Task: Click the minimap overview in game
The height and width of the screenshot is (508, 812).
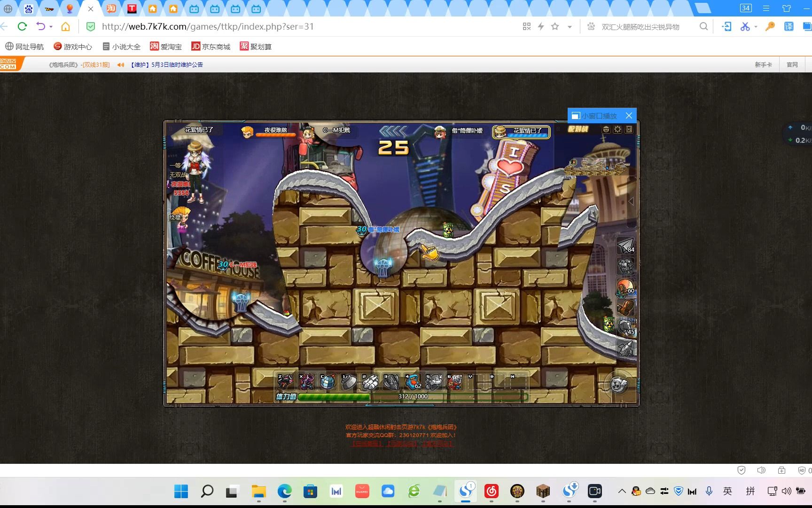Action: [x=596, y=167]
